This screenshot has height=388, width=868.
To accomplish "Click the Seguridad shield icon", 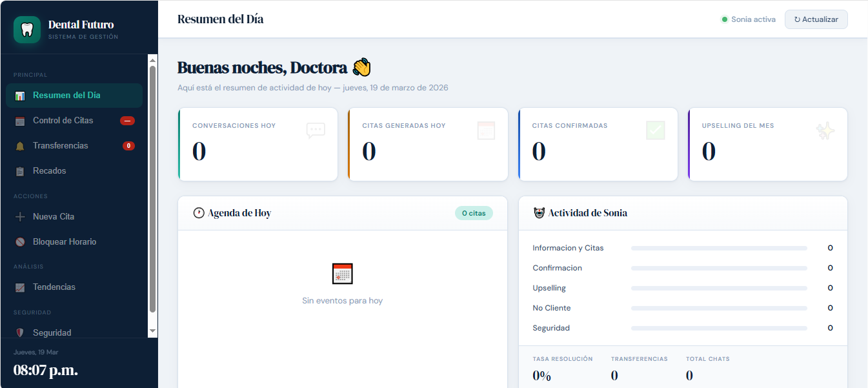I will tap(20, 332).
